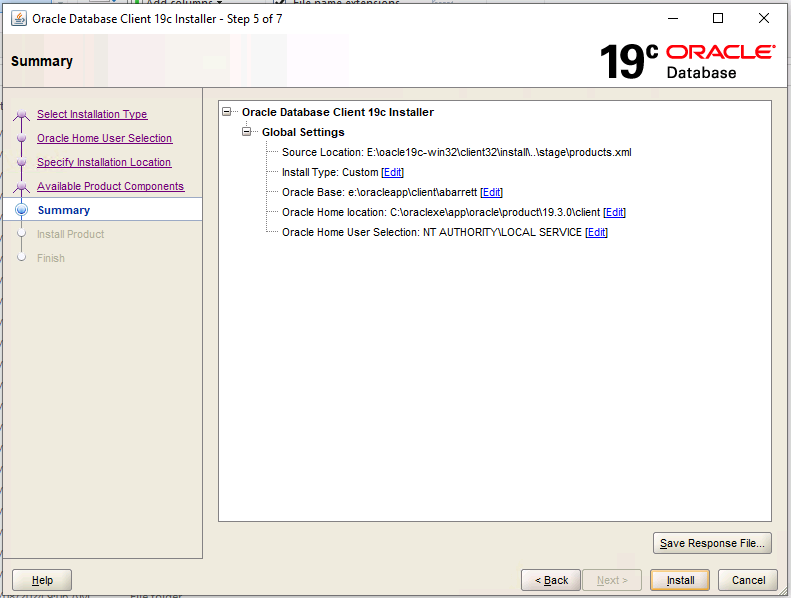Go to Oracle Home User Selection step
Image resolution: width=791 pixels, height=598 pixels.
tap(104, 138)
